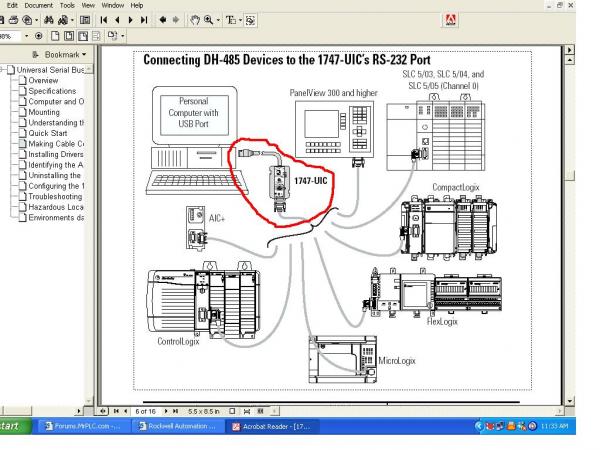The width and height of the screenshot is (600, 450).
Task: Open the Specifications bookmark
Action: coord(52,91)
